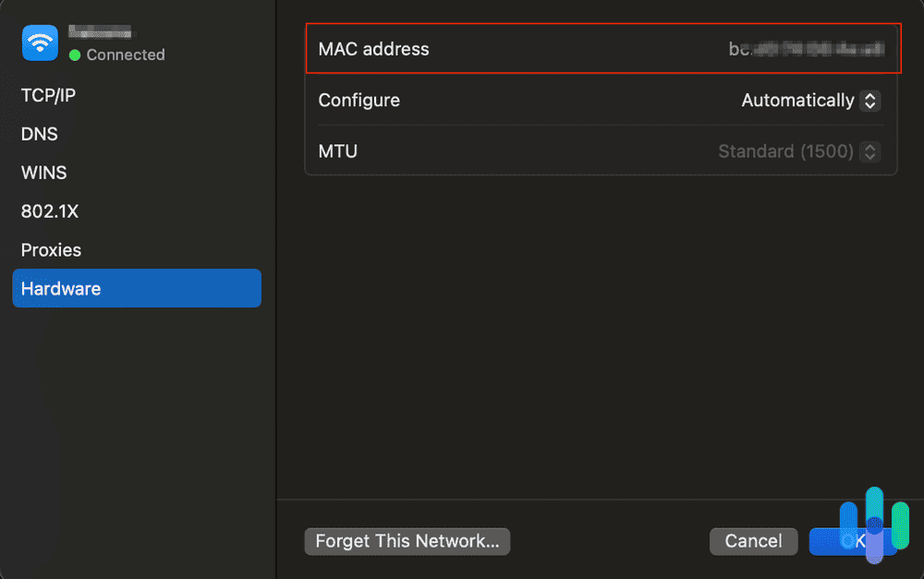The width and height of the screenshot is (924, 579).
Task: Open the 802.1X configuration pane
Action: click(50, 211)
